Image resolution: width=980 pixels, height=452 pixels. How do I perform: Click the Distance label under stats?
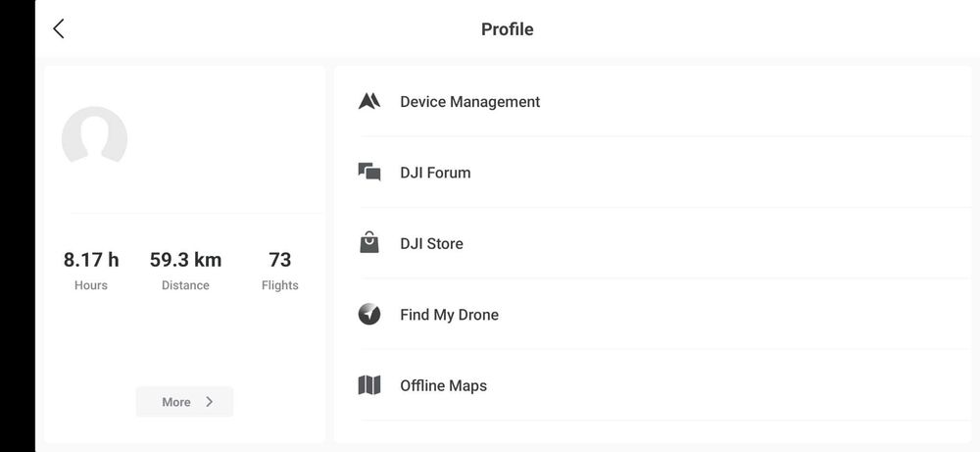click(185, 285)
